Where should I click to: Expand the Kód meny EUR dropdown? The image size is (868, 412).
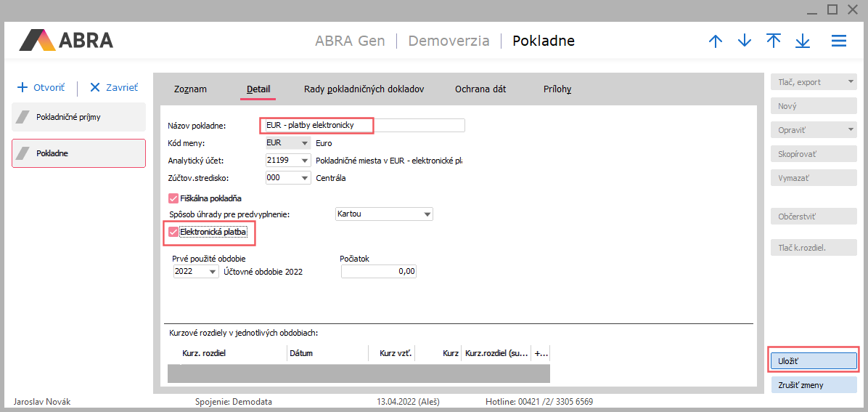pyautogui.click(x=305, y=143)
